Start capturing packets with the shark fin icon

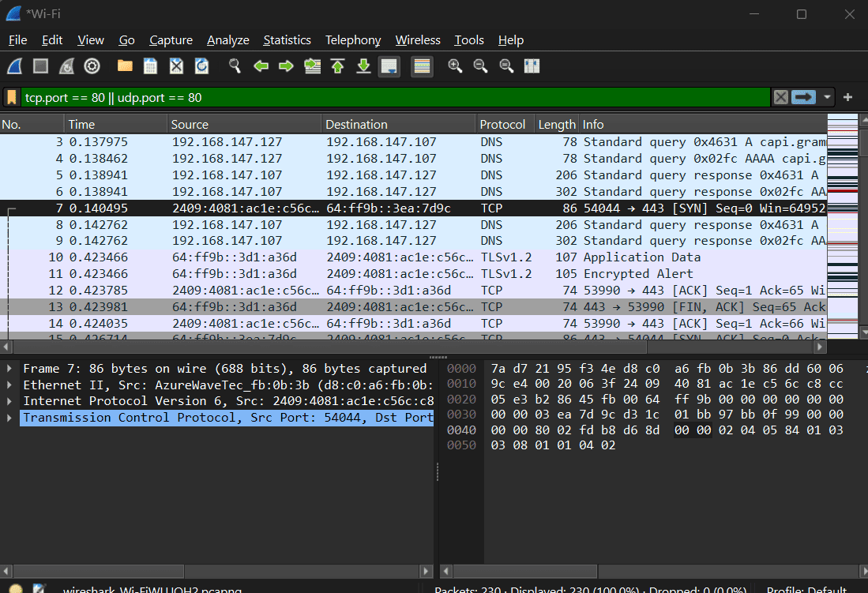pyautogui.click(x=16, y=66)
